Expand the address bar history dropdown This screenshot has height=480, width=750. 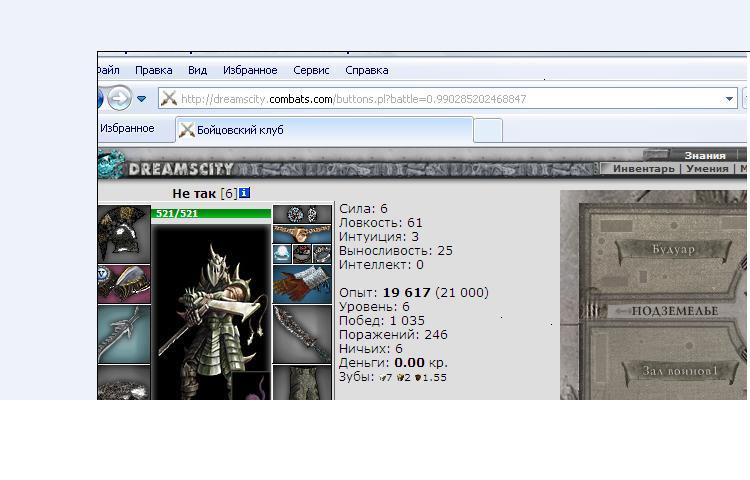click(x=729, y=99)
